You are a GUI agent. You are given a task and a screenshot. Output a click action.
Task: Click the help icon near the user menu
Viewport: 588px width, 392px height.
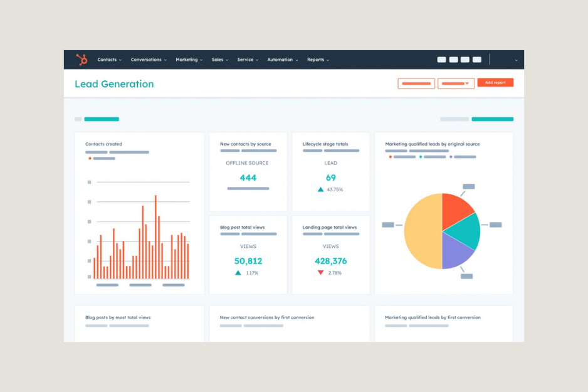pos(476,60)
